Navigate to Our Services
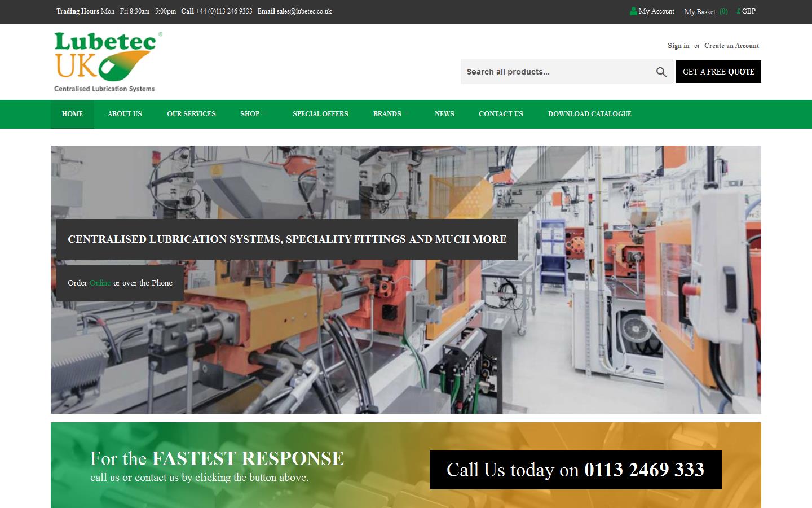 coord(191,114)
